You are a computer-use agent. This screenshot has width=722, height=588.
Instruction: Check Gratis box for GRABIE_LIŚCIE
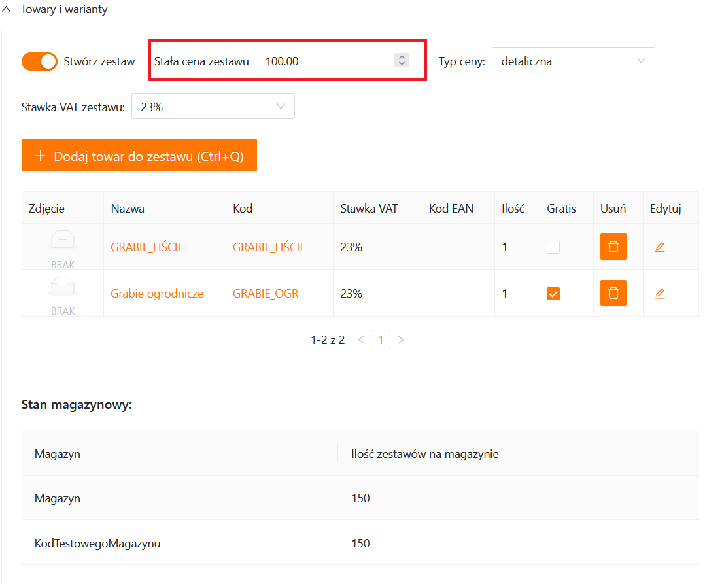[553, 247]
